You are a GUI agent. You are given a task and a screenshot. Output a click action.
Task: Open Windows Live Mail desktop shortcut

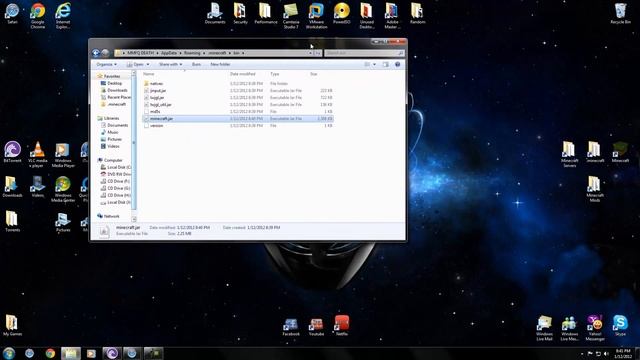[x=544, y=328]
